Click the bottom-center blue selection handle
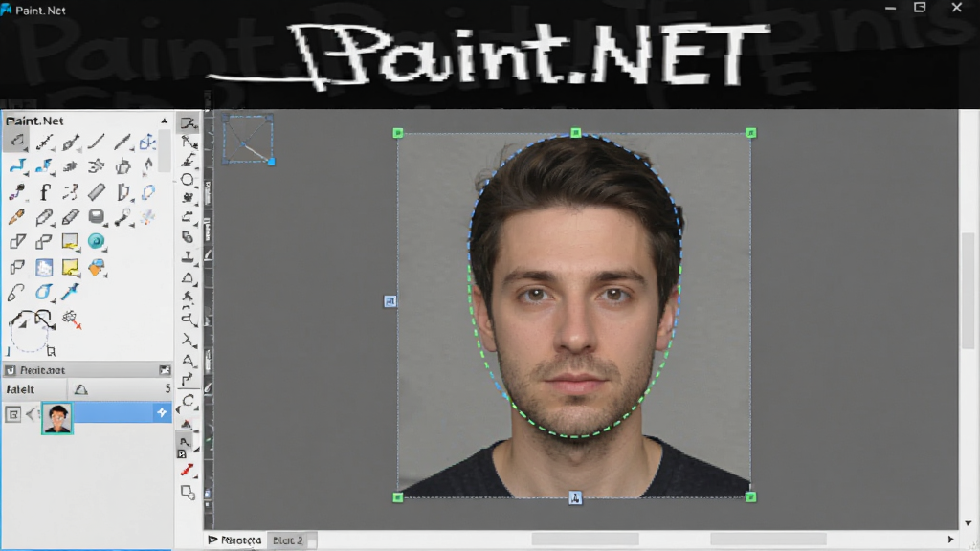The height and width of the screenshot is (551, 980). tap(575, 497)
